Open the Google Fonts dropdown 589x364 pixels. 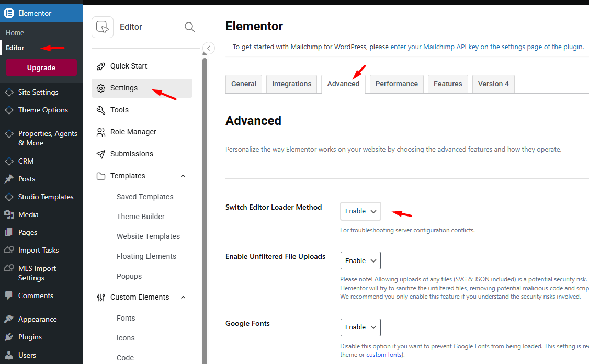360,327
